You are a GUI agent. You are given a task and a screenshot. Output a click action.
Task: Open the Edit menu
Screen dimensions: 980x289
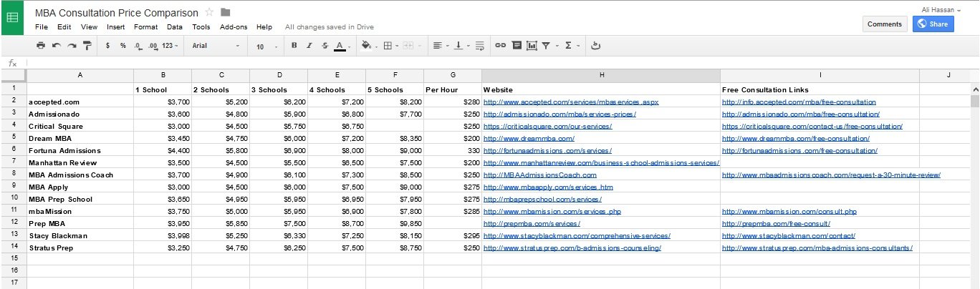pyautogui.click(x=64, y=27)
